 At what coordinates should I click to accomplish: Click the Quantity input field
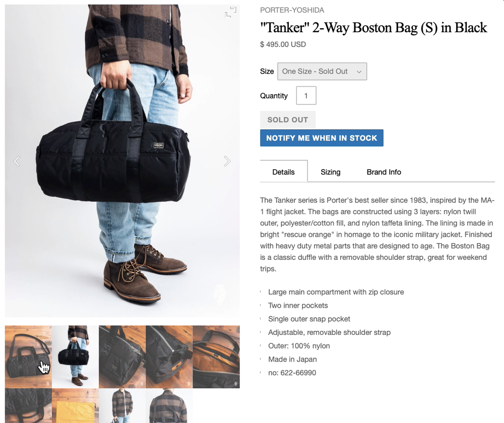click(x=306, y=95)
